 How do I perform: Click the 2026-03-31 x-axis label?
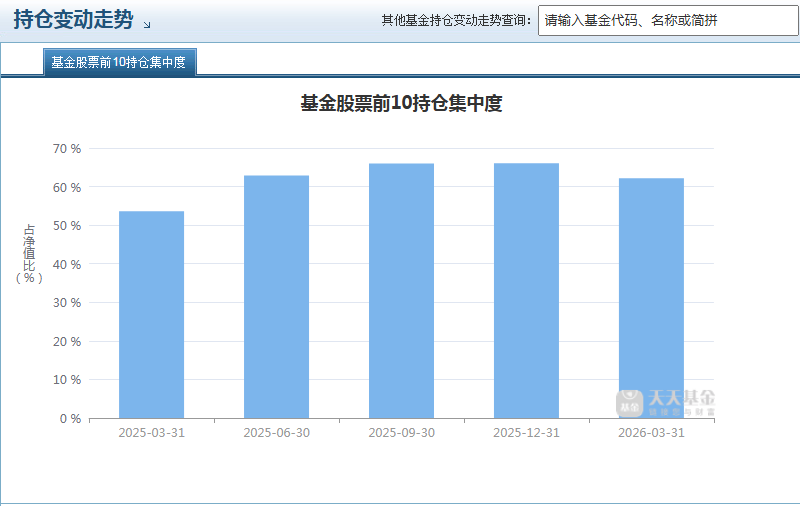(x=652, y=433)
